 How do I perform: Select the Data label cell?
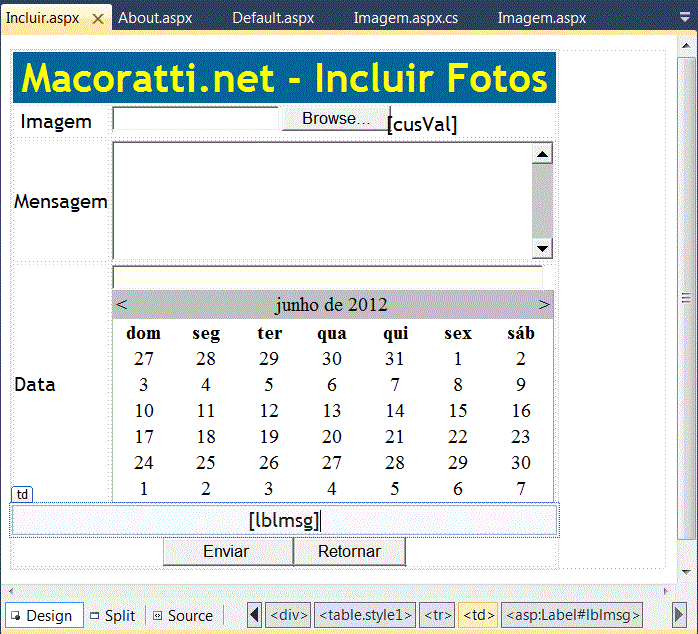coord(35,385)
